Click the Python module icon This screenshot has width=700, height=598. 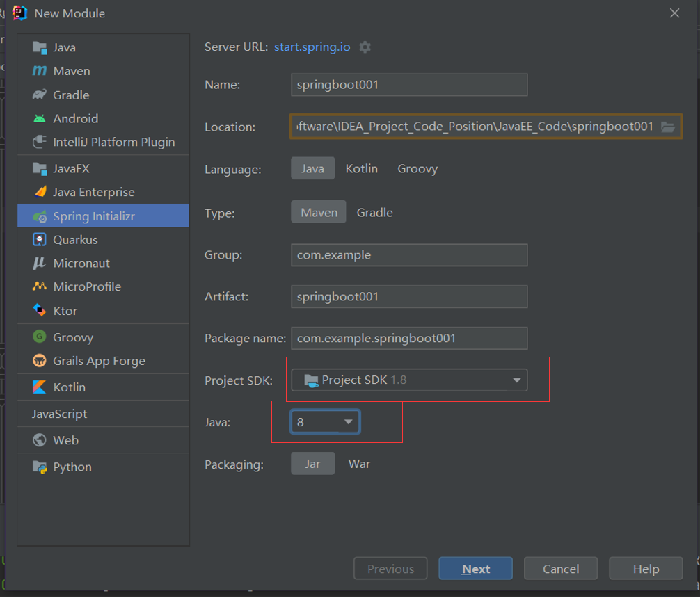(x=40, y=467)
